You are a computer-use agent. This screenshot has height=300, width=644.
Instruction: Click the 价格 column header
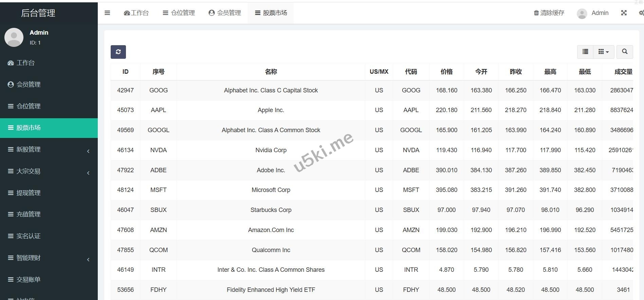click(446, 72)
